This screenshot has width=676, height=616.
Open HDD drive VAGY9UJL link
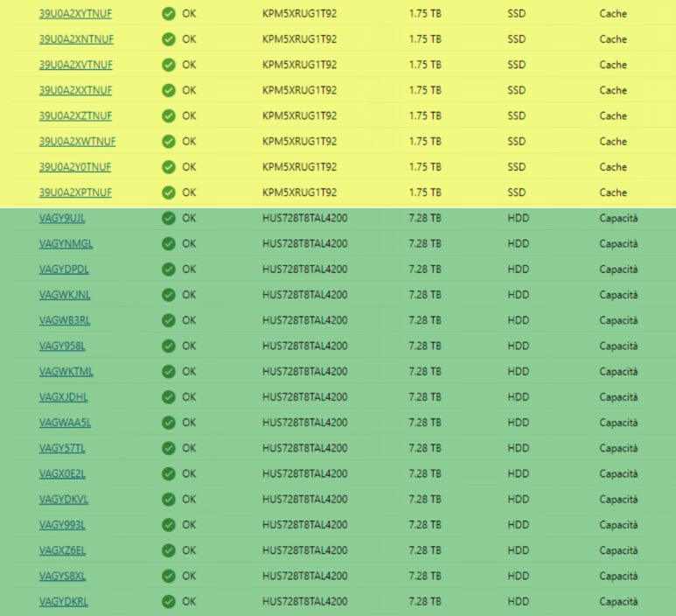pos(62,218)
